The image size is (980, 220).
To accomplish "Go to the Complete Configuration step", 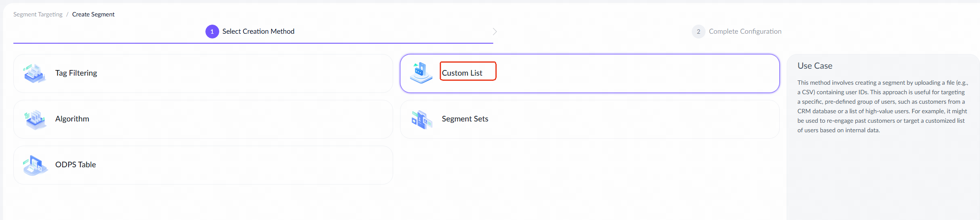I will 745,32.
